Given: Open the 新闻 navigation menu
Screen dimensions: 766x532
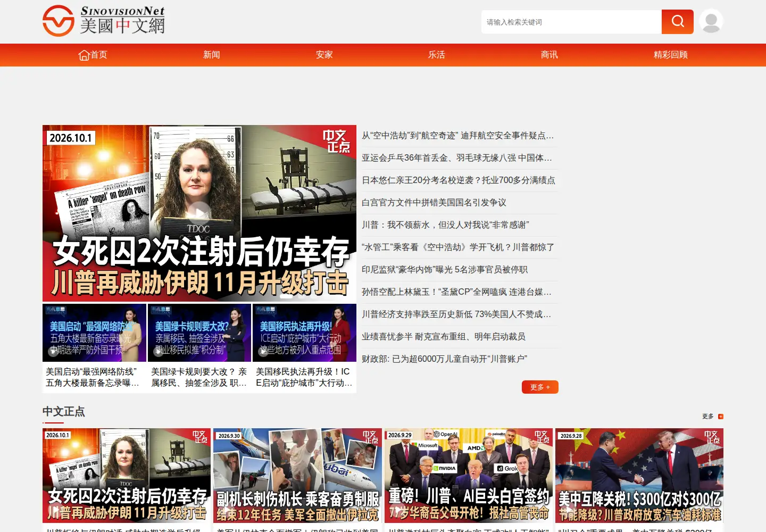Looking at the screenshot, I should point(212,55).
